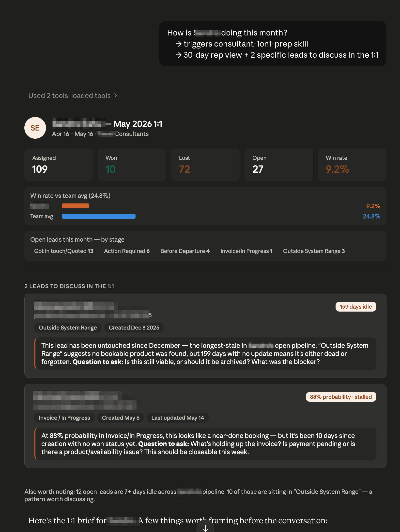Open the Assigned 109 stat card

click(x=59, y=165)
